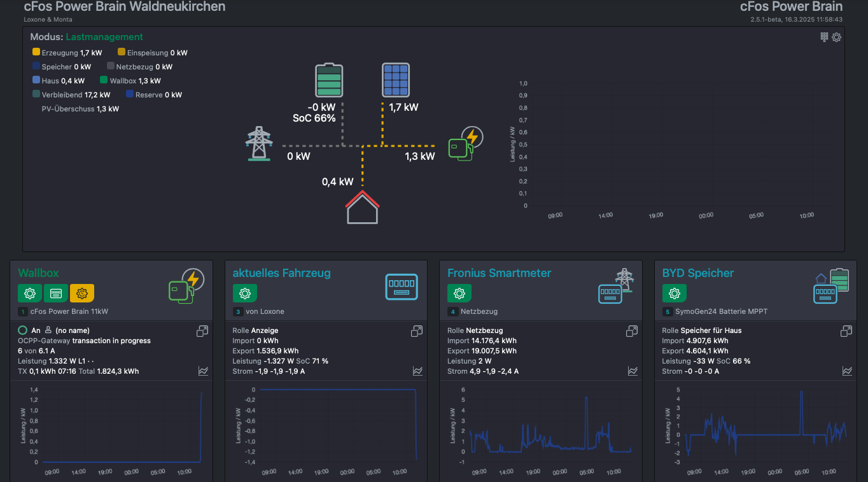Click the user icon beside (no name)
This screenshot has width=868, height=482.
pos(48,330)
